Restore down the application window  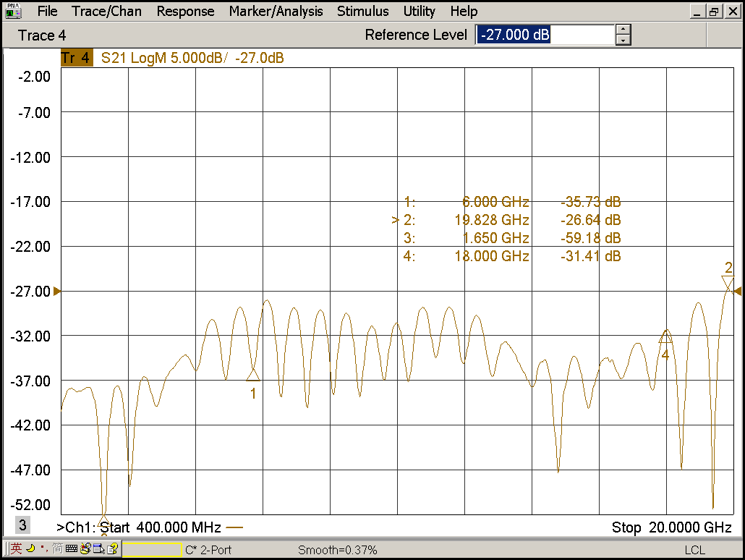(x=714, y=12)
